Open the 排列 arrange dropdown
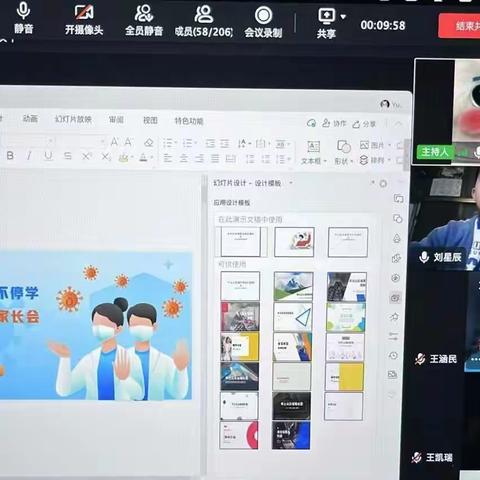Image resolution: width=480 pixels, height=480 pixels. [x=375, y=160]
